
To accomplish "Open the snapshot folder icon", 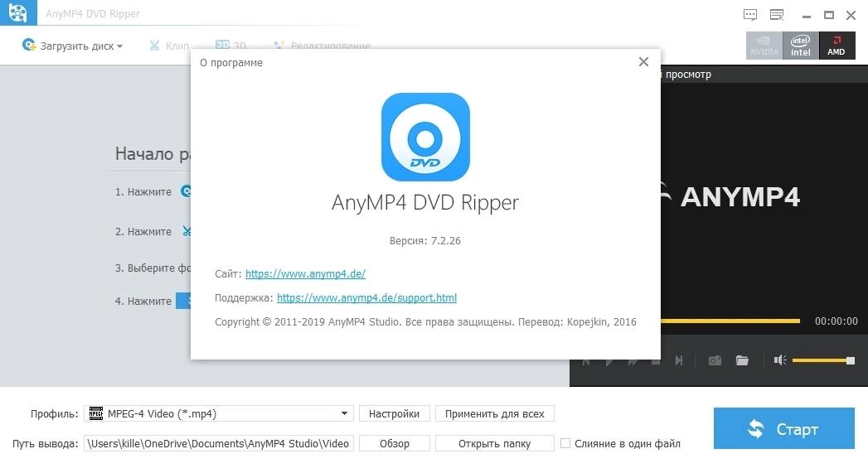I will (742, 360).
